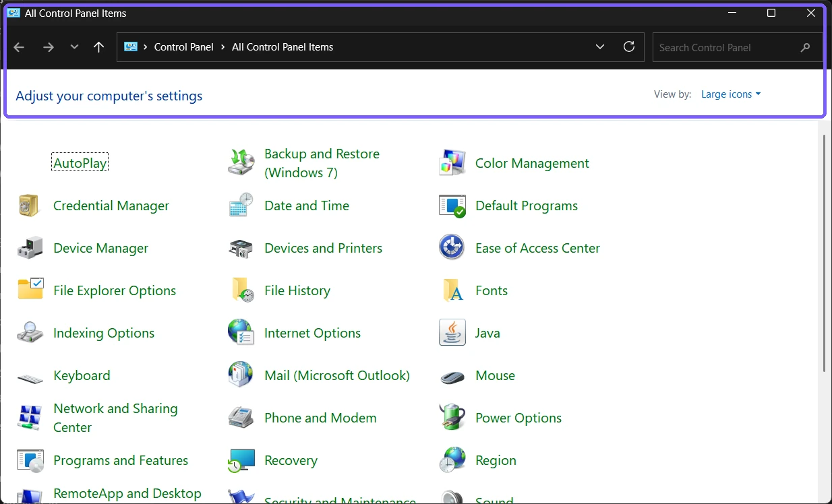This screenshot has width=832, height=504.
Task: Open the File Explorer Options link
Action: pyautogui.click(x=115, y=290)
